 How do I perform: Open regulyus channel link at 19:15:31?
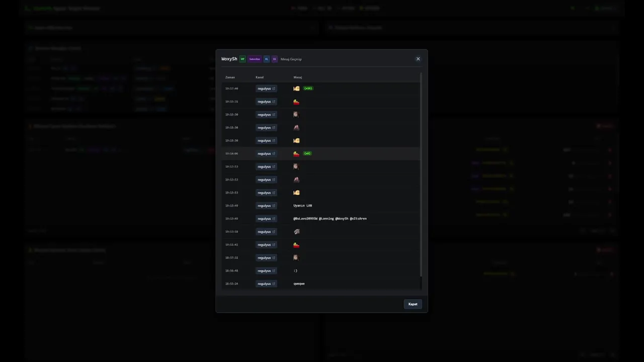[x=266, y=102]
